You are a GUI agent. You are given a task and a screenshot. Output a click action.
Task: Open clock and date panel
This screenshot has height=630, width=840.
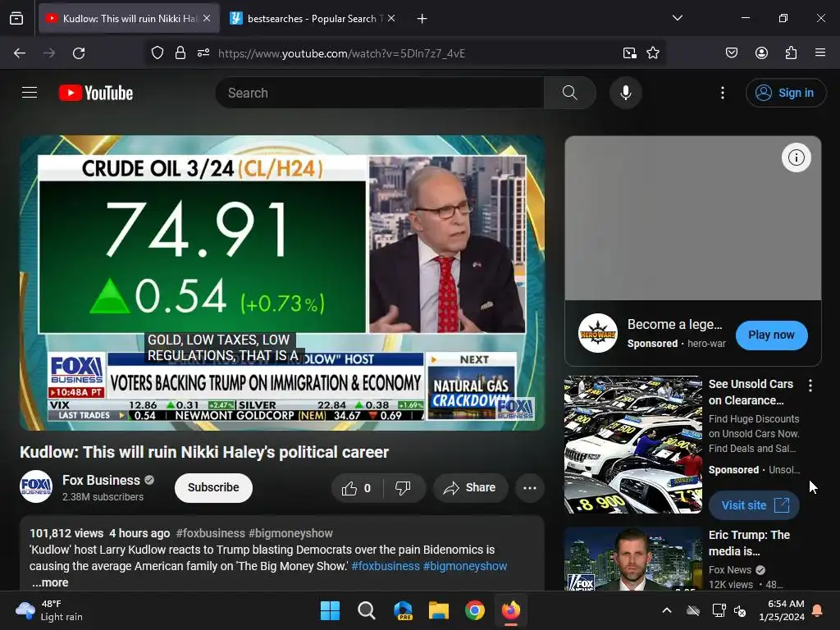click(x=782, y=610)
